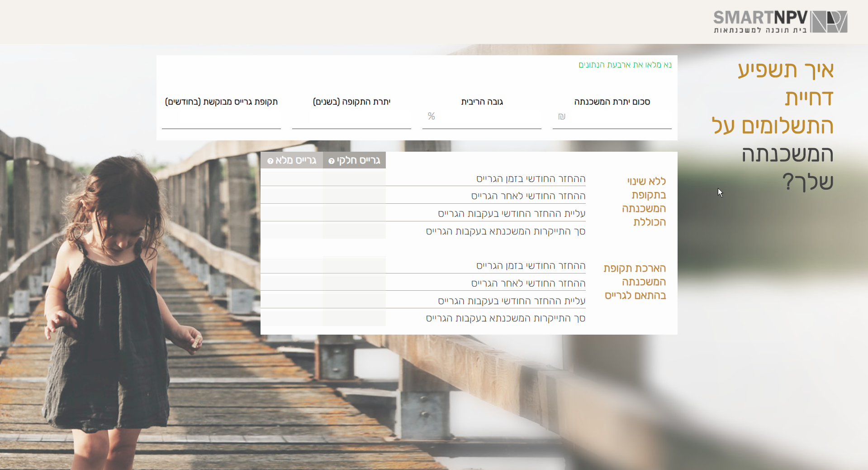The height and width of the screenshot is (470, 868).
Task: Click the green text נא מלאו את ארבעת הנתונים
Action: pos(625,65)
